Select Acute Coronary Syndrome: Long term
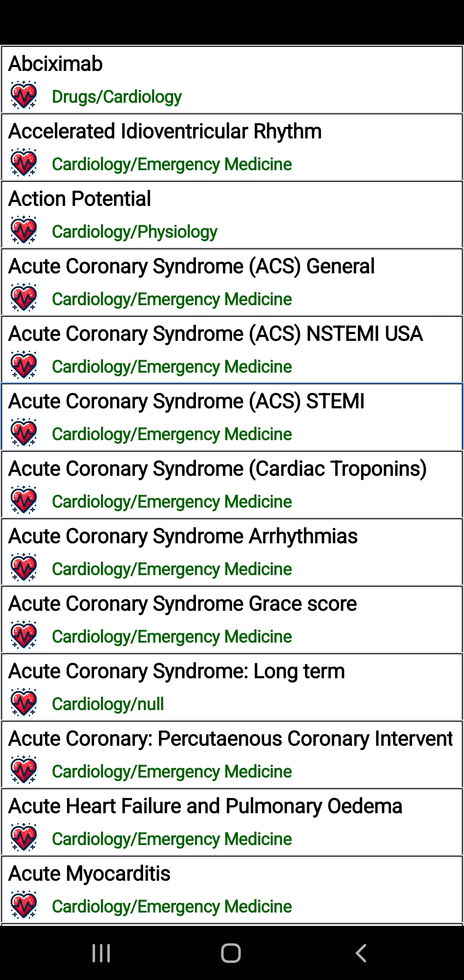The width and height of the screenshot is (464, 980). (177, 671)
